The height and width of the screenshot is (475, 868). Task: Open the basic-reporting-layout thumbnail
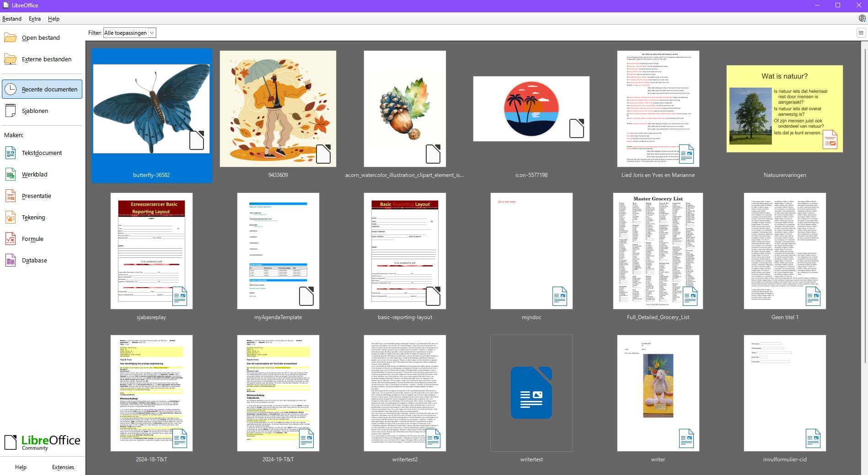(405, 251)
